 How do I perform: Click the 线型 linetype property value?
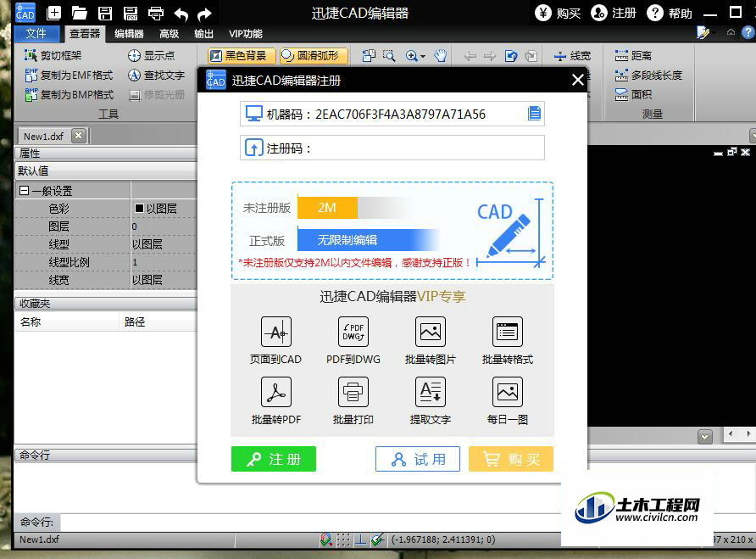tap(164, 244)
